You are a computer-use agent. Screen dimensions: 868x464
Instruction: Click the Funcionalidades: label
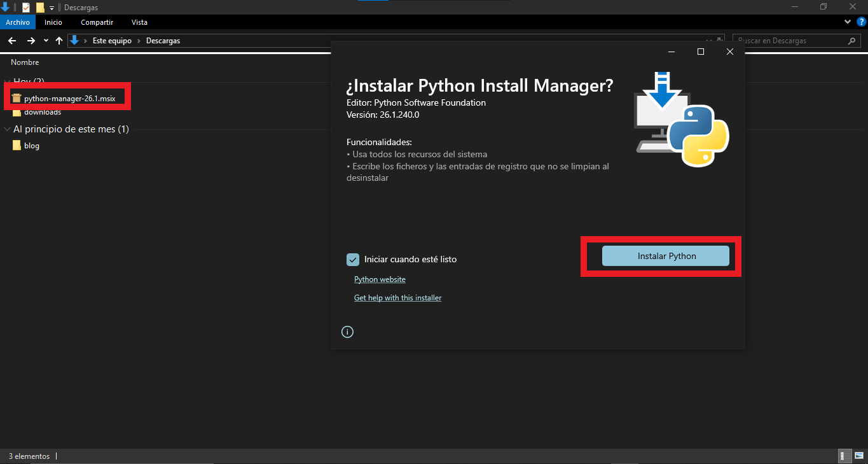click(x=379, y=142)
